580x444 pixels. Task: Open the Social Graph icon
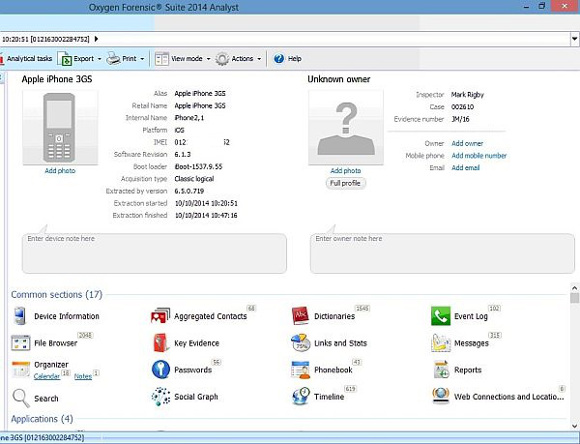[x=161, y=397]
